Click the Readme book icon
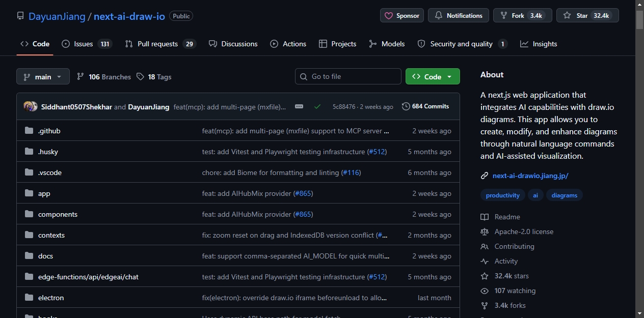 485,217
